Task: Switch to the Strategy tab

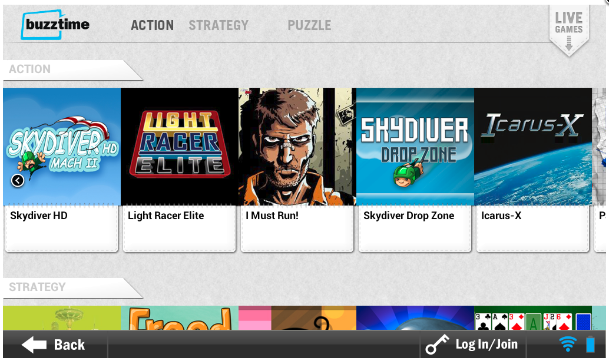Action: click(219, 26)
